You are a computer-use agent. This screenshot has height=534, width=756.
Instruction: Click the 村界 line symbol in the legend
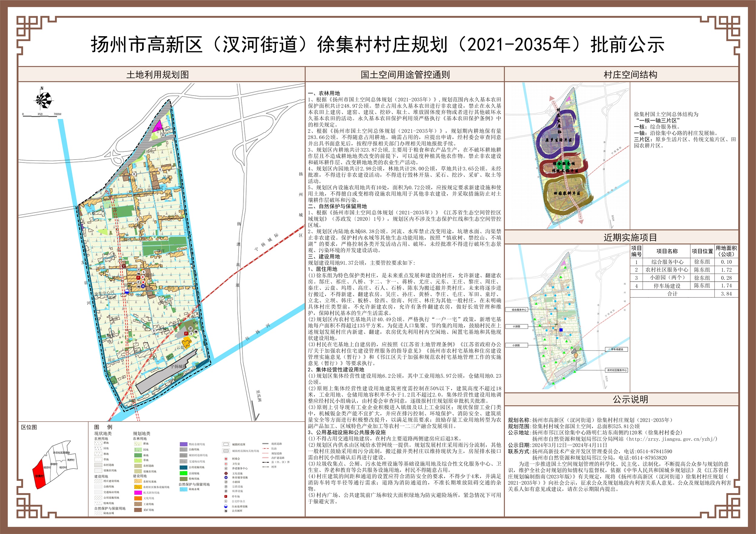tap(266, 467)
